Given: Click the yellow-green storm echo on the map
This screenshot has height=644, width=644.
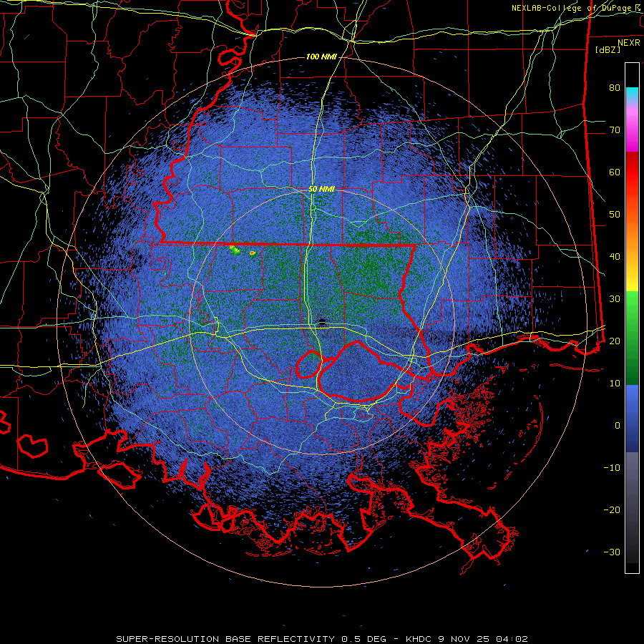Looking at the screenshot, I should tap(235, 250).
